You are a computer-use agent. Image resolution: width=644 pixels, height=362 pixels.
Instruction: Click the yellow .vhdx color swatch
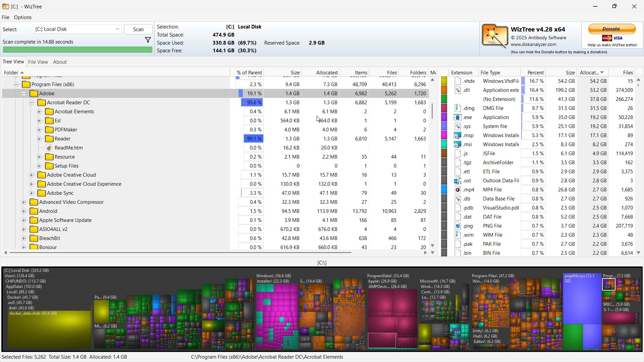click(444, 81)
